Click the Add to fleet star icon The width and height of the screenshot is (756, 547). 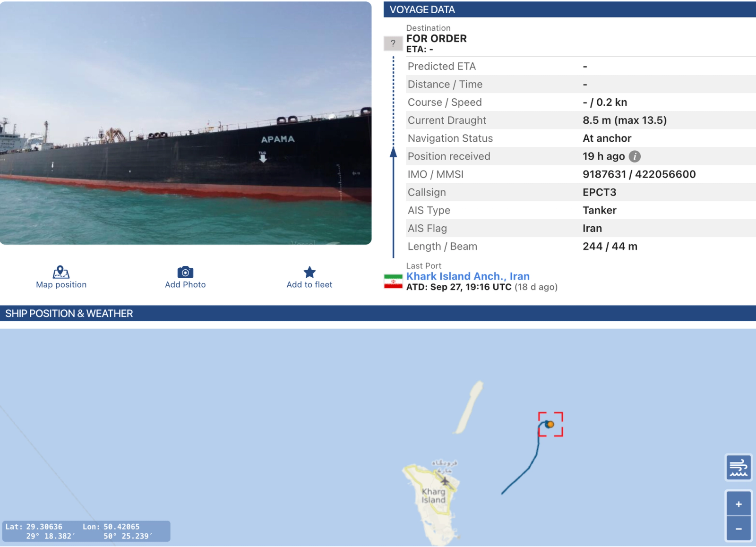[309, 272]
